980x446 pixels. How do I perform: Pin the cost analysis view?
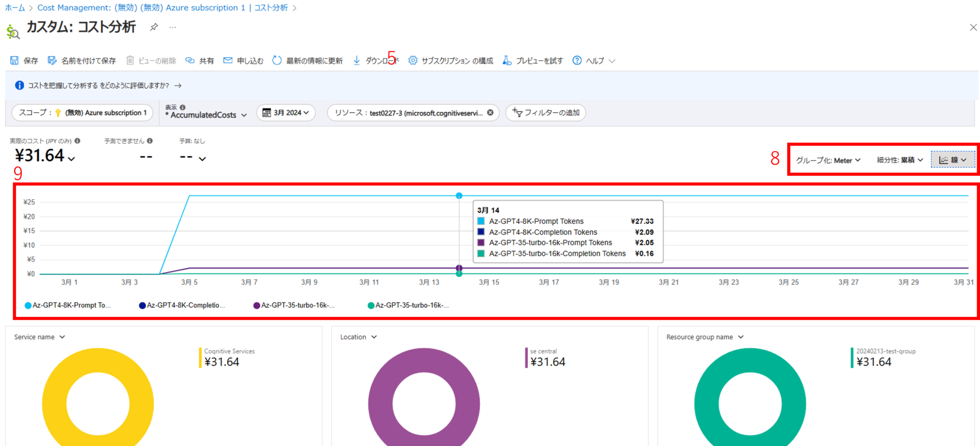pyautogui.click(x=154, y=27)
